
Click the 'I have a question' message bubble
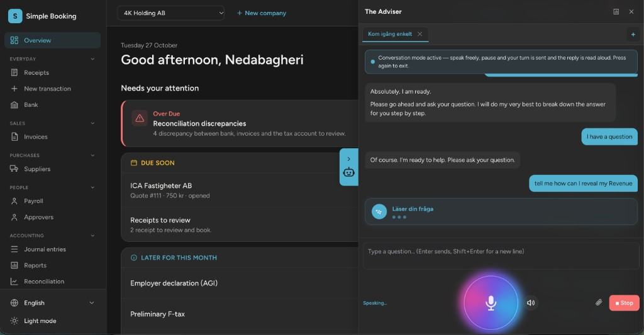pos(609,137)
